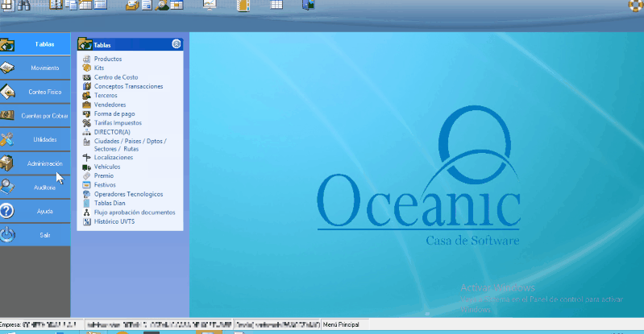Click the Productos table icon
This screenshot has width=644, height=334.
[87, 60]
